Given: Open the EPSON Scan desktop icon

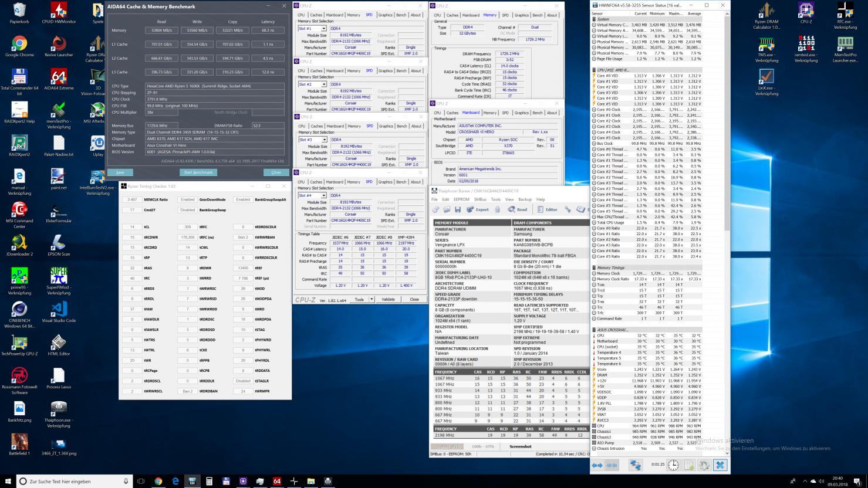Looking at the screenshot, I should coord(58,246).
